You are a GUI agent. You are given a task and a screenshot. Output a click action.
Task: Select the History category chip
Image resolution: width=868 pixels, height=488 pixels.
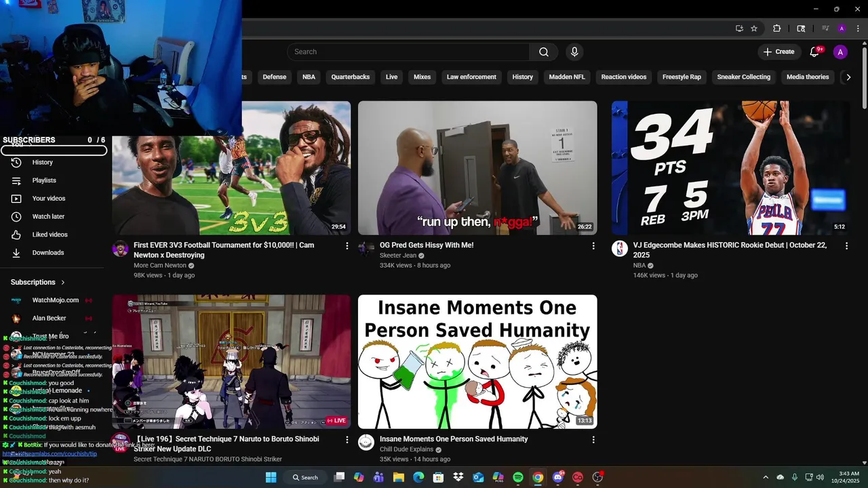point(523,77)
